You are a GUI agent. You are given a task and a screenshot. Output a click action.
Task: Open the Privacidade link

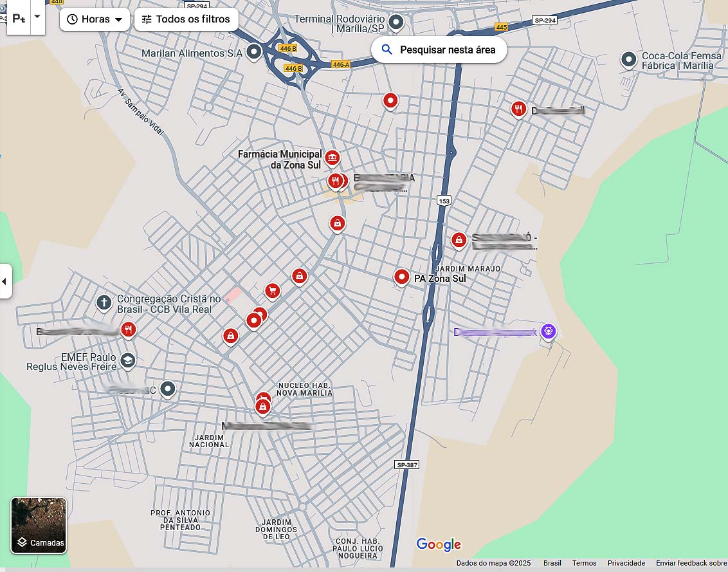(626, 563)
